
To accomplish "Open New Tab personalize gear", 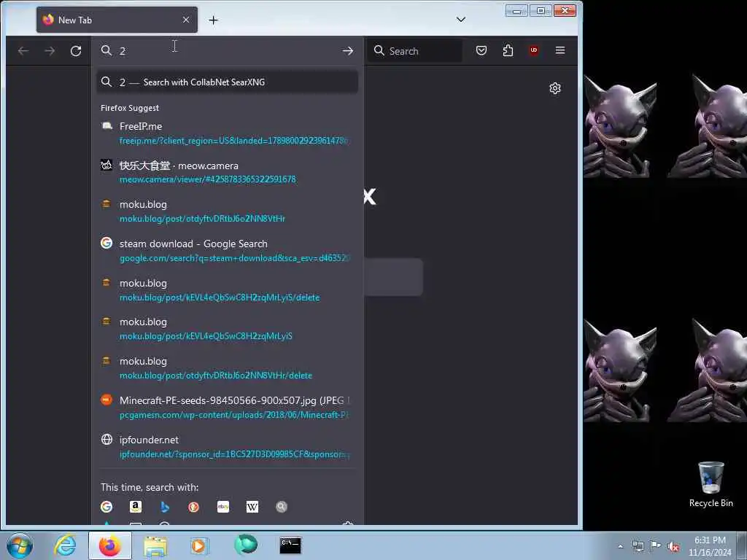I will [555, 88].
